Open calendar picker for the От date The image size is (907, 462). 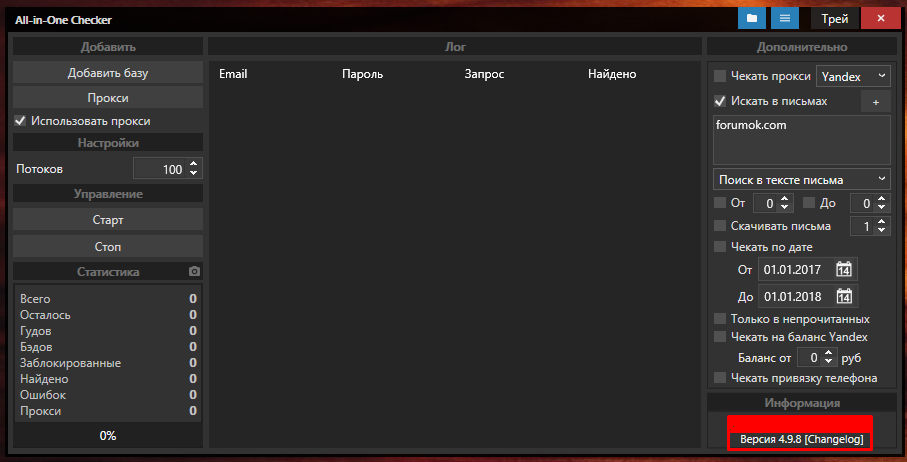tap(844, 269)
